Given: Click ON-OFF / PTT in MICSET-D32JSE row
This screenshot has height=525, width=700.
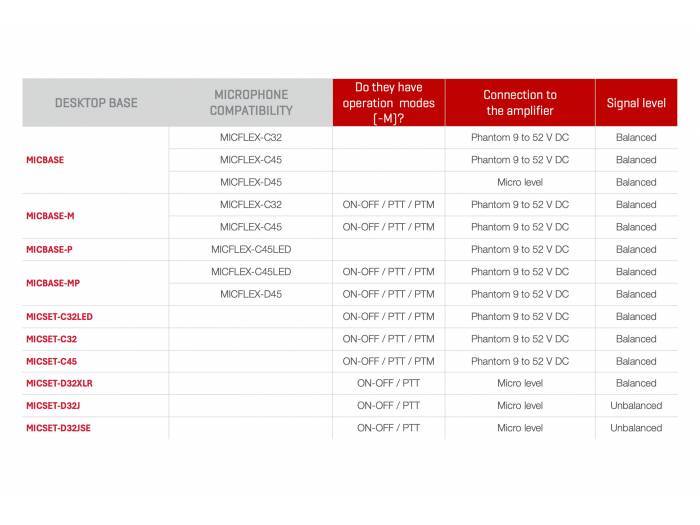Looking at the screenshot, I should click(x=388, y=428).
